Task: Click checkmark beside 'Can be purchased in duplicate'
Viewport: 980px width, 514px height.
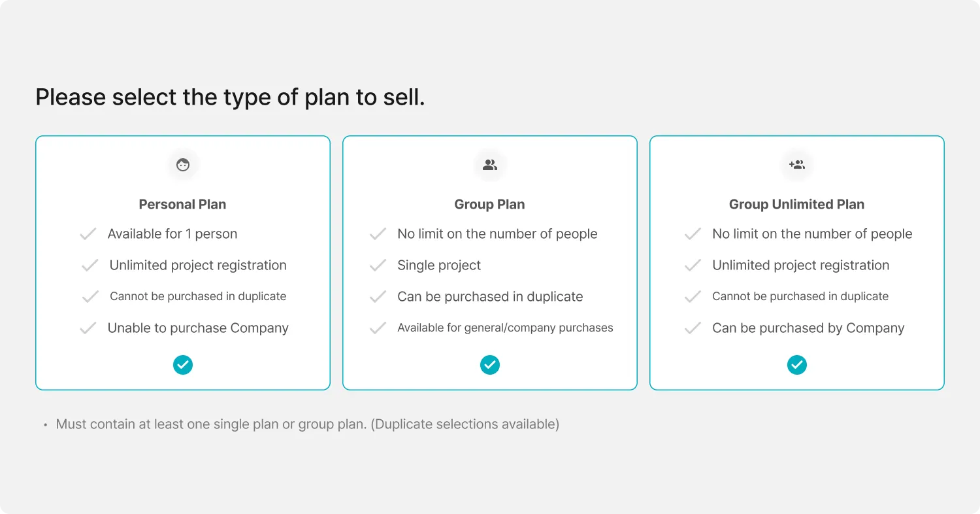Action: tap(378, 297)
